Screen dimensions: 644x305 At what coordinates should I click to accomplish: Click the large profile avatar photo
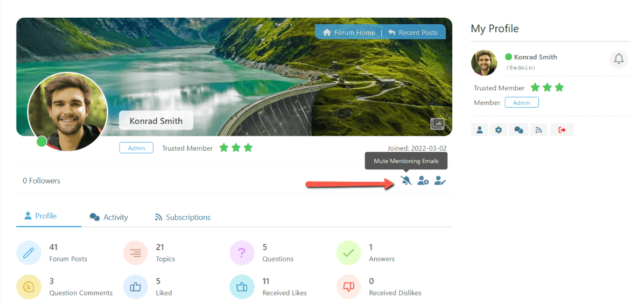[x=67, y=112]
